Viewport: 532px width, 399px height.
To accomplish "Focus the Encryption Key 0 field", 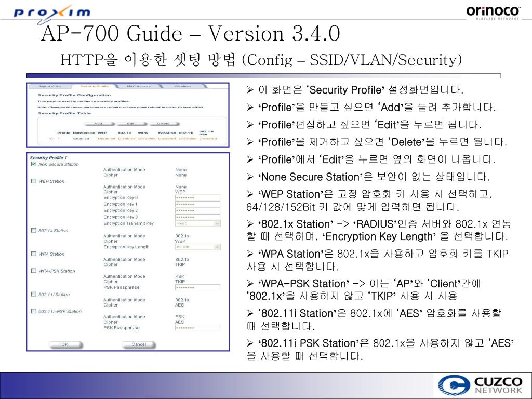I will pyautogui.click(x=198, y=198).
